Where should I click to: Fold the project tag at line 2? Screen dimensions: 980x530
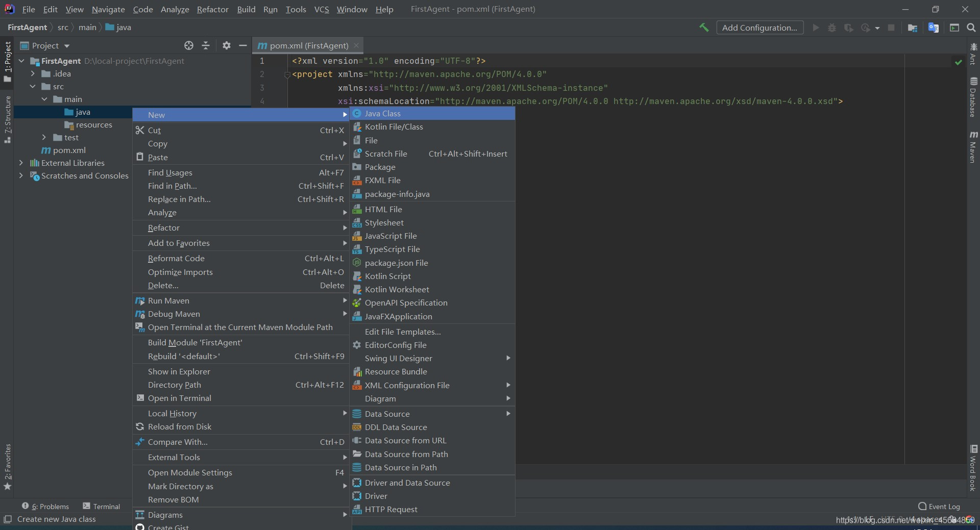tap(287, 75)
